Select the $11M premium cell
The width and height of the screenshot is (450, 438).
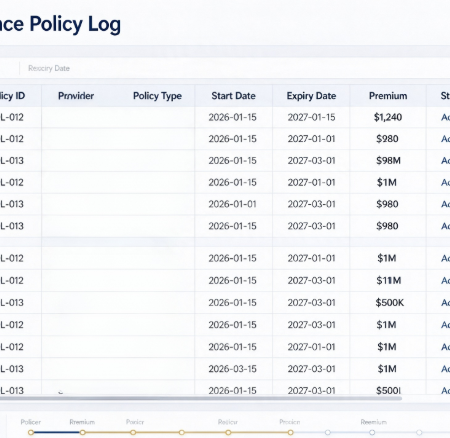click(389, 281)
